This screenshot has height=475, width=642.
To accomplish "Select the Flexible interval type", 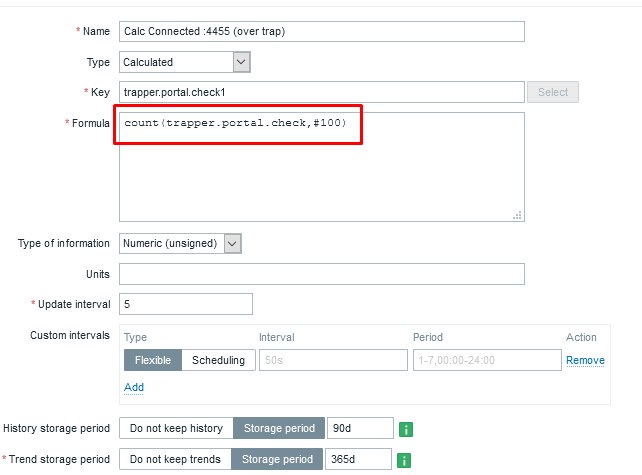I will pos(153,360).
